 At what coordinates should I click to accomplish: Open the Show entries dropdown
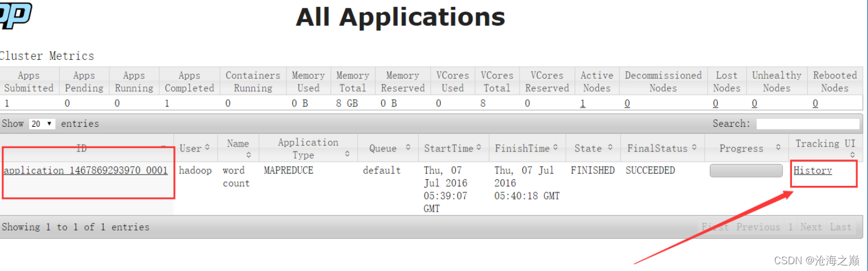click(42, 124)
